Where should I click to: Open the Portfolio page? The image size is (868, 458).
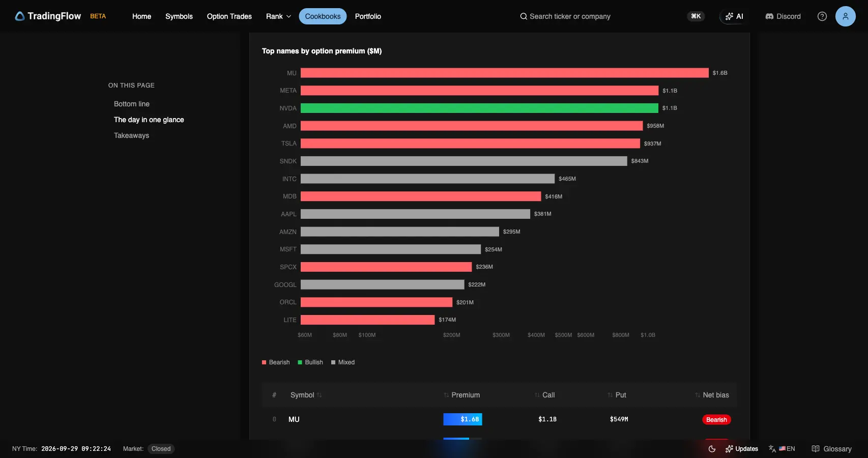368,16
